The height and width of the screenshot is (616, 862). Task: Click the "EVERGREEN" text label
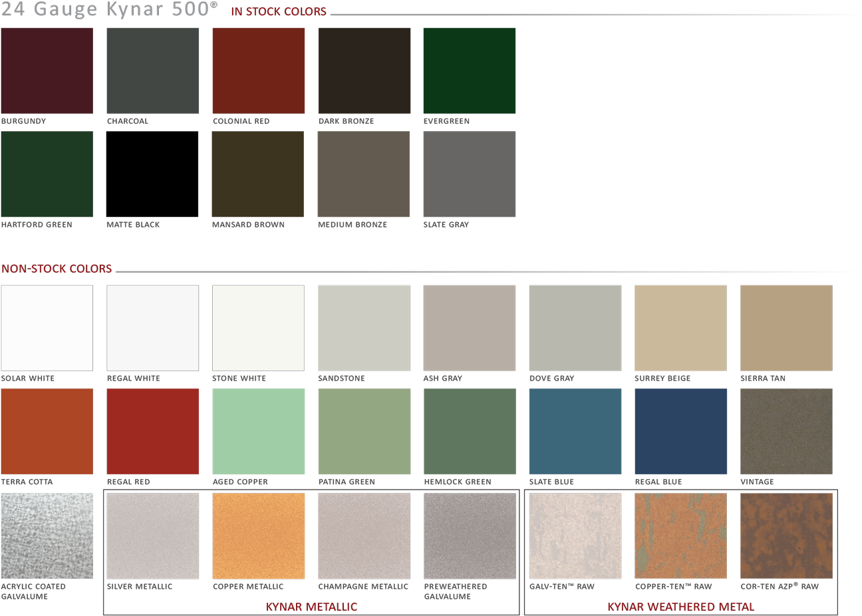click(446, 121)
